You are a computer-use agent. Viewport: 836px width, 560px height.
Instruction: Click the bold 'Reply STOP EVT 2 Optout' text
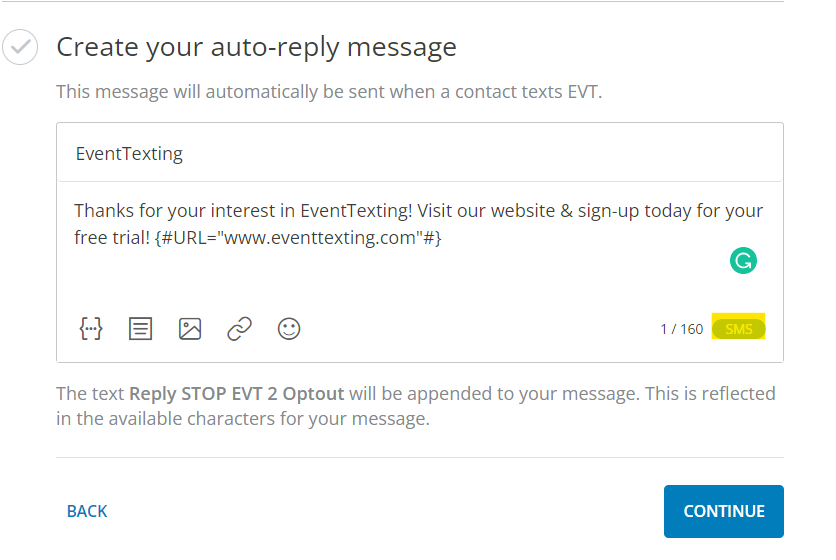click(236, 394)
